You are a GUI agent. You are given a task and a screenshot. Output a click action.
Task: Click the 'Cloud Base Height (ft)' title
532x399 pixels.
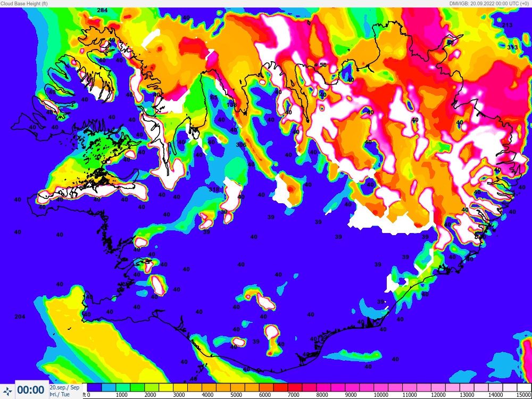pos(24,3)
